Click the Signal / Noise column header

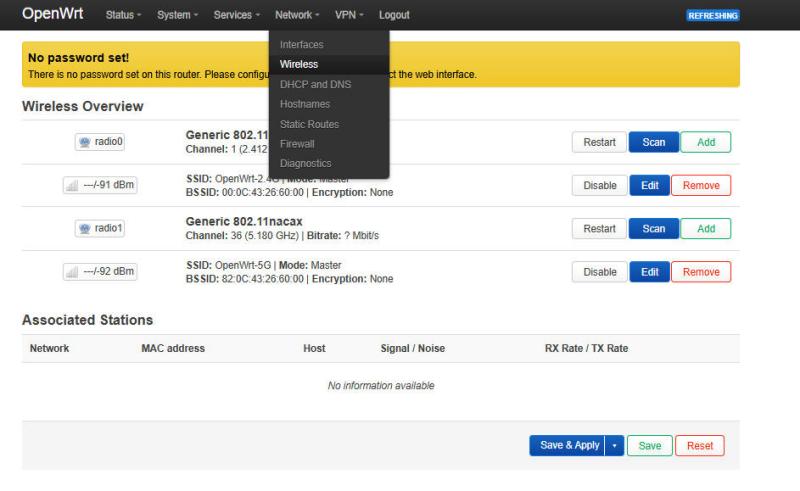click(x=413, y=348)
